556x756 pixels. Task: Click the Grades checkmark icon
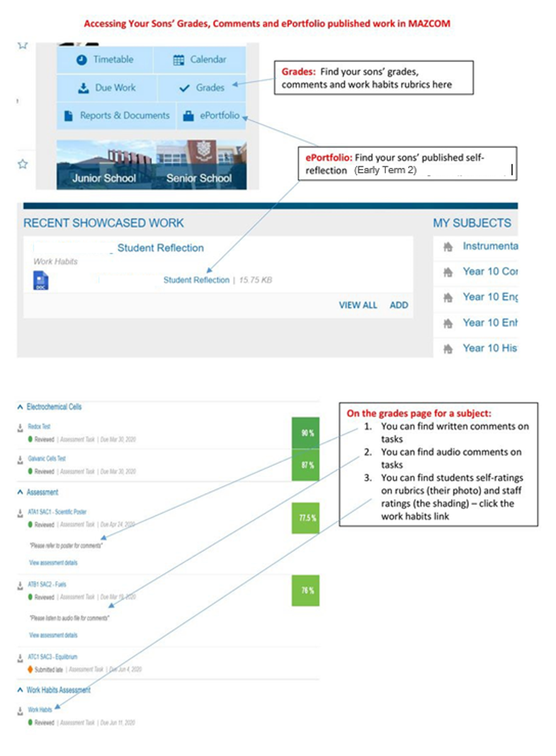coord(184,88)
